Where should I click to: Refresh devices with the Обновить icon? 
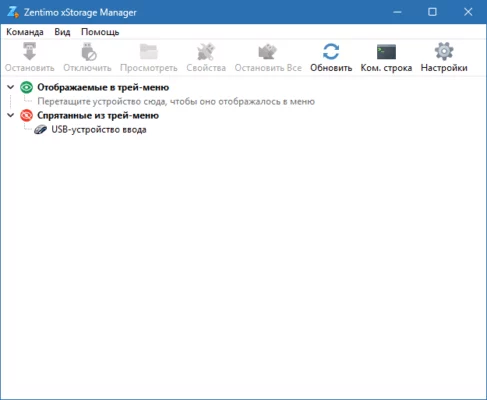coord(331,51)
